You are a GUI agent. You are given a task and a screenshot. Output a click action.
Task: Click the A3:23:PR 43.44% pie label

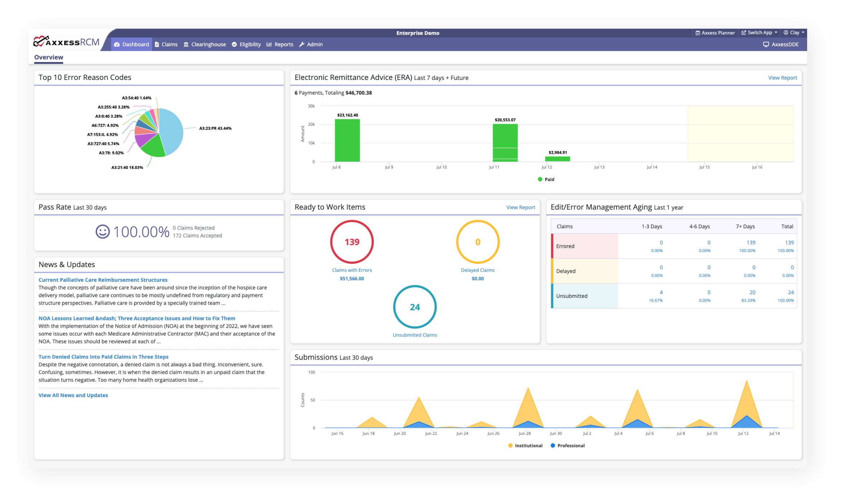click(x=215, y=128)
